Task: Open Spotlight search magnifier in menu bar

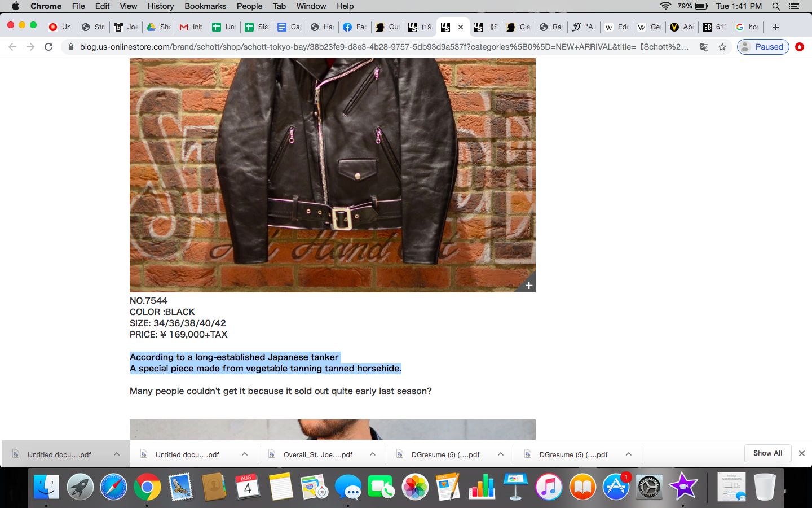Action: pos(776,6)
